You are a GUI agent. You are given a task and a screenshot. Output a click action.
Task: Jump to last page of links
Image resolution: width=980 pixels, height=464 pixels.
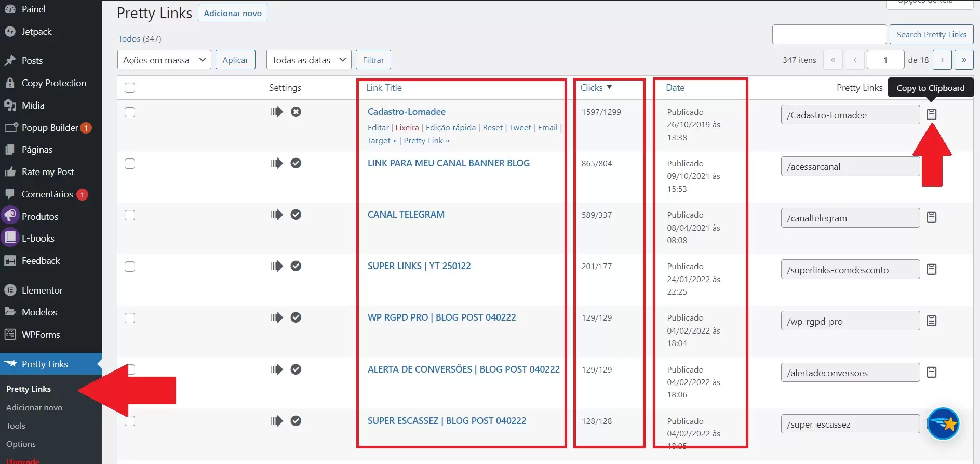click(964, 60)
